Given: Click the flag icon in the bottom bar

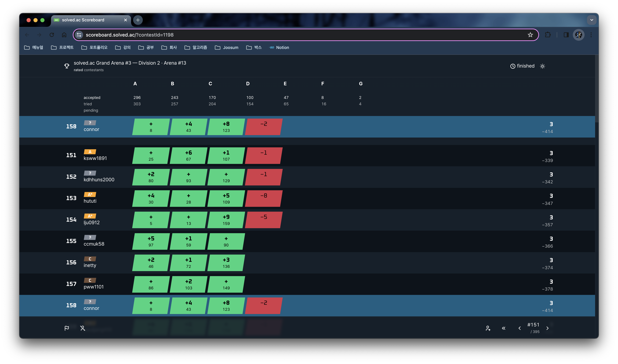Looking at the screenshot, I should click(x=67, y=328).
